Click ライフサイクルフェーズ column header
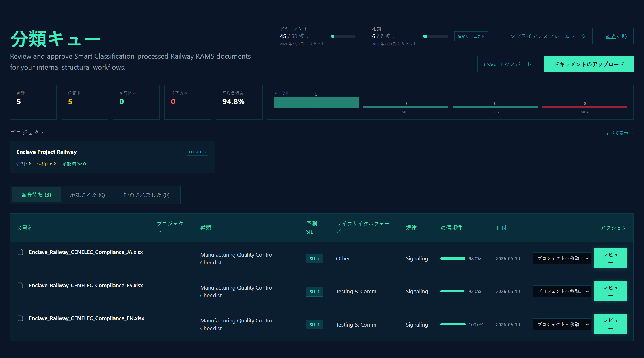The height and width of the screenshot is (358, 644). (x=363, y=228)
